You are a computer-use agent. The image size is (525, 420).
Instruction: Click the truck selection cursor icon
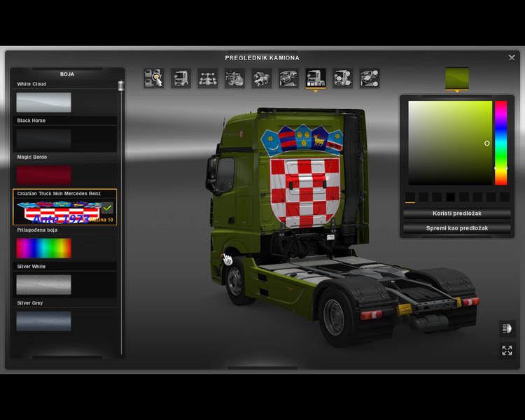(153, 78)
